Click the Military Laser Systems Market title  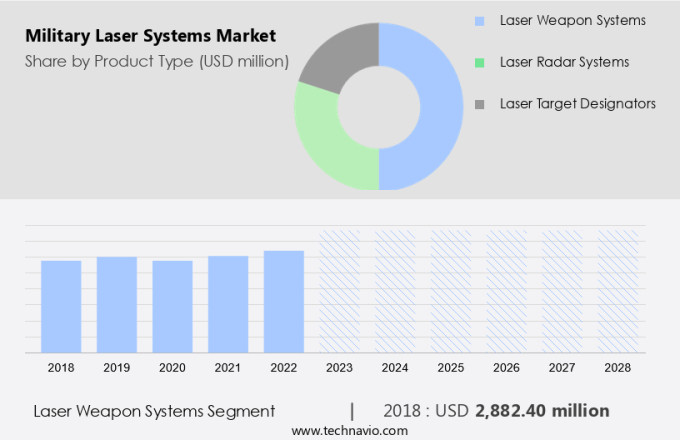click(x=150, y=37)
